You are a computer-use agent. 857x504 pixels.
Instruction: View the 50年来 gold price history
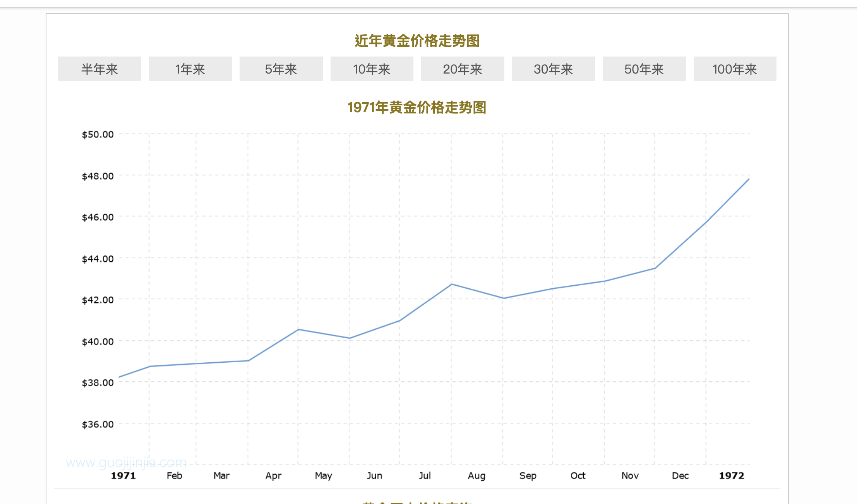point(644,69)
